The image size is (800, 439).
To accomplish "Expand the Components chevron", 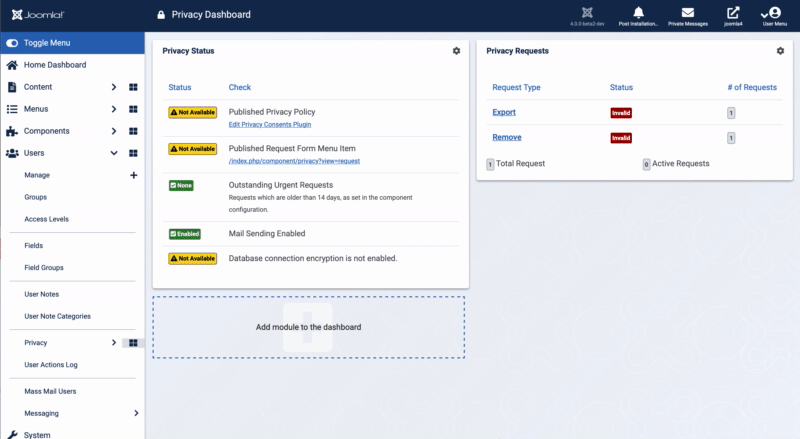I will tap(114, 131).
